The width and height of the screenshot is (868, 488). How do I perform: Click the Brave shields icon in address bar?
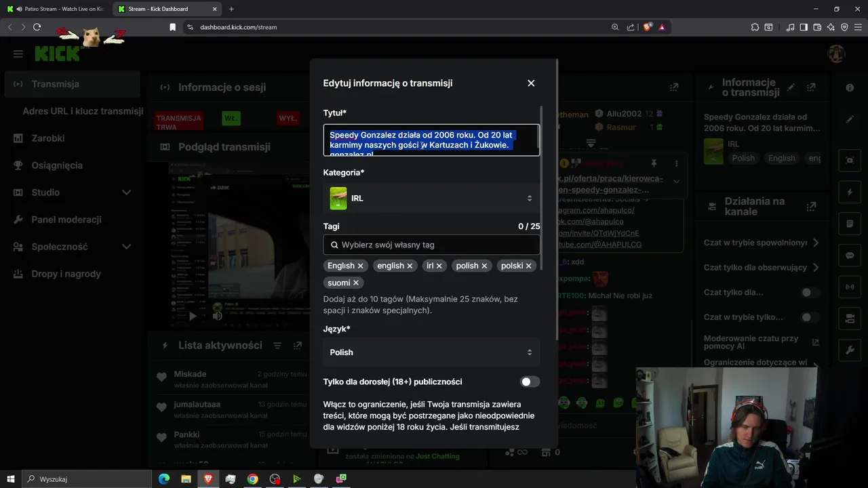(x=648, y=27)
